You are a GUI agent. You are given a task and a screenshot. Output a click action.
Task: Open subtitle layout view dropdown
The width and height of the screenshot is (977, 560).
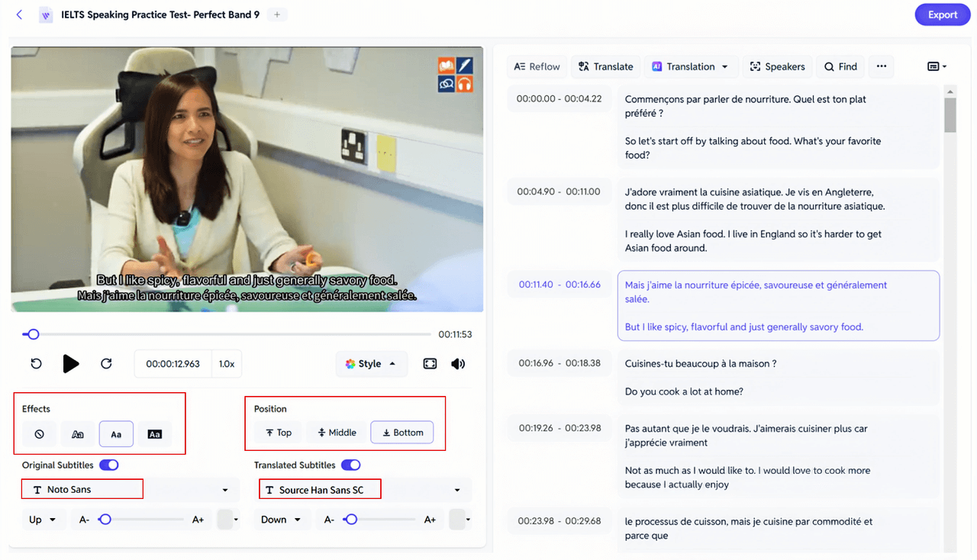937,66
